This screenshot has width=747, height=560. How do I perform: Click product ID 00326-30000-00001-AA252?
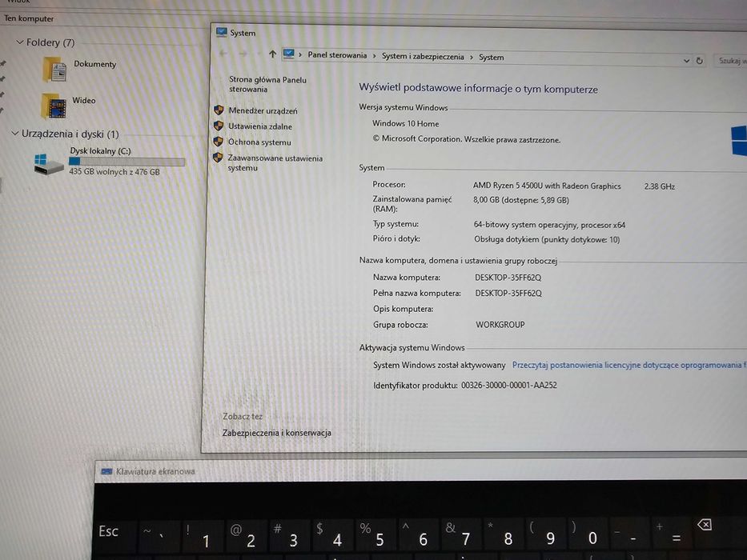pyautogui.click(x=508, y=386)
